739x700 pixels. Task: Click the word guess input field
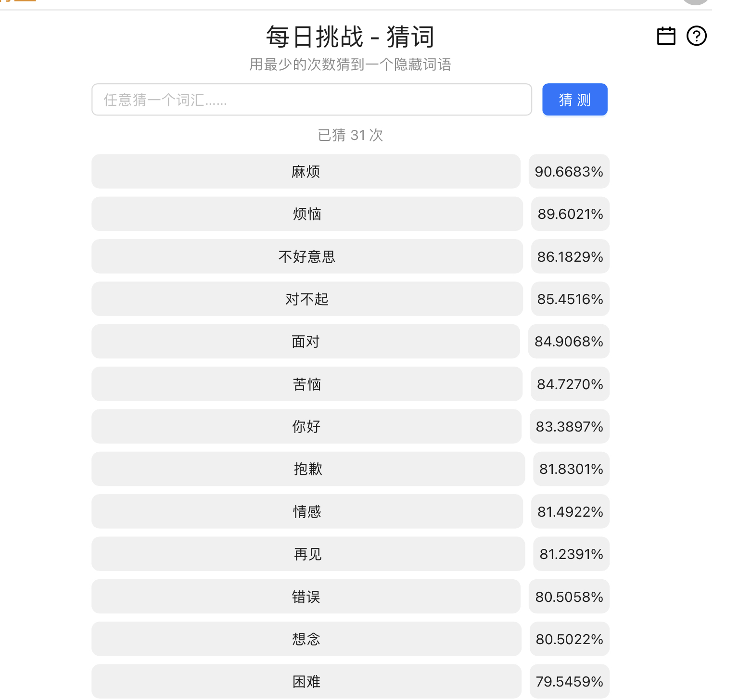tap(311, 100)
